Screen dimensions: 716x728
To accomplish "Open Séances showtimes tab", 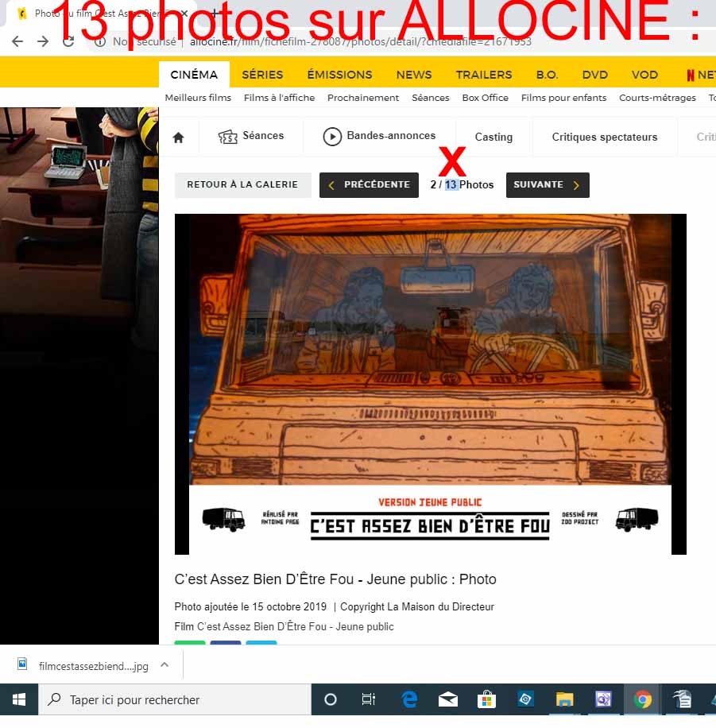I will [251, 137].
